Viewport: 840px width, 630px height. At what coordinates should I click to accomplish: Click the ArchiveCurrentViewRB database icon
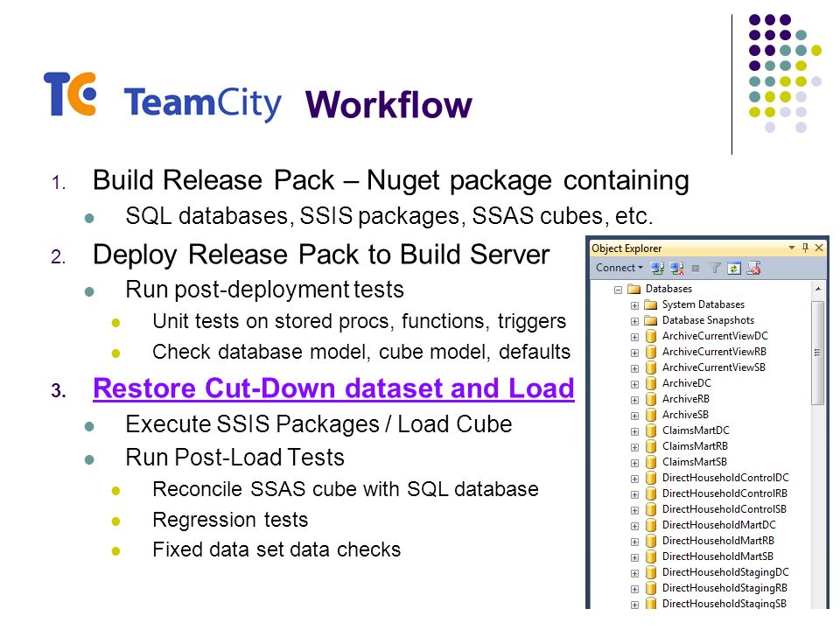[x=651, y=352]
